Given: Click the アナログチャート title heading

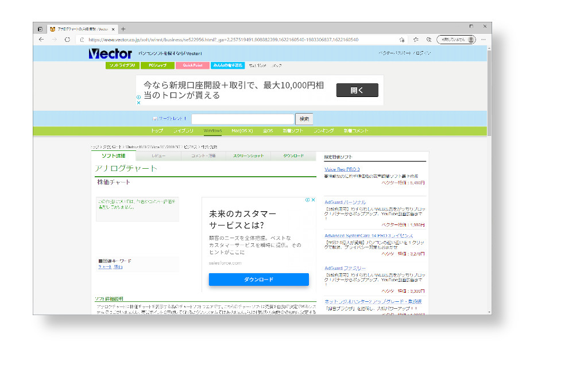Looking at the screenshot, I should (x=126, y=169).
